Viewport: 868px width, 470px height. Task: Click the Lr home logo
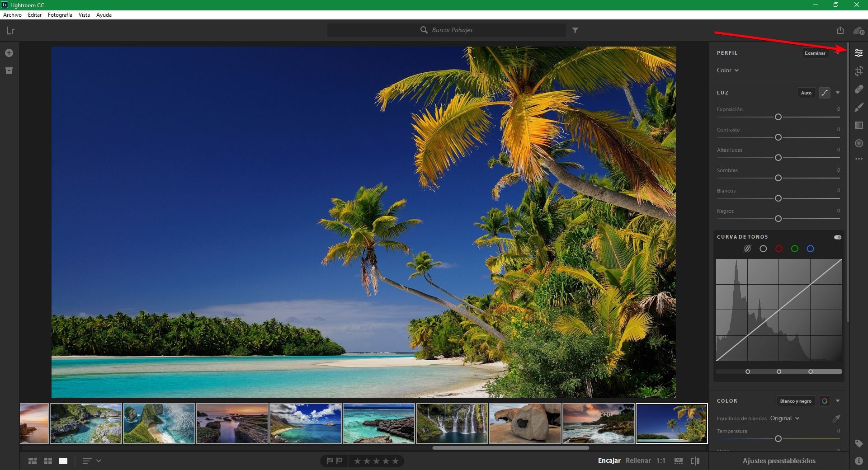(x=10, y=31)
